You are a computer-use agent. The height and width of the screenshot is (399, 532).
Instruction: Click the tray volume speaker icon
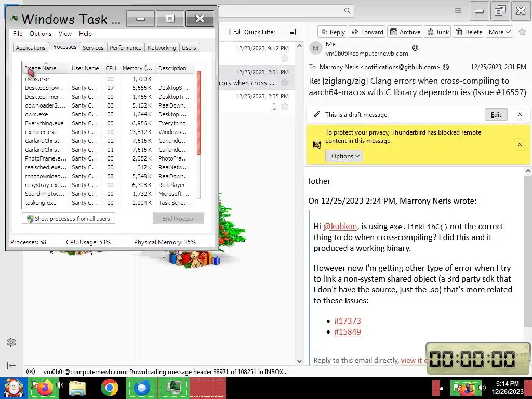(x=482, y=387)
